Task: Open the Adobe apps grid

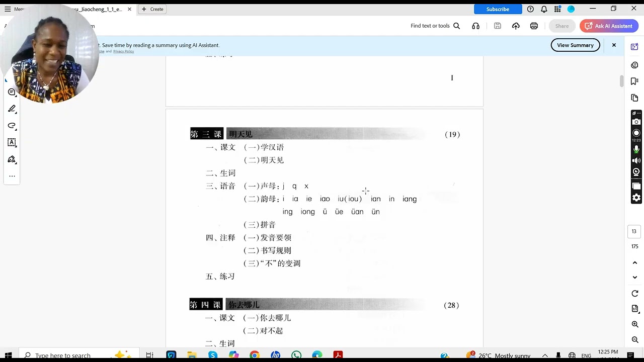Action: click(x=557, y=9)
